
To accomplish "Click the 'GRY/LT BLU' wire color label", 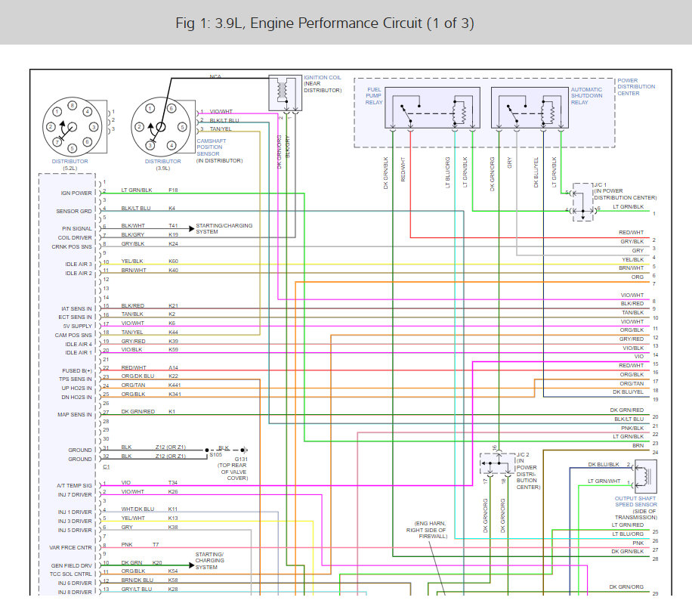I will tap(137, 589).
